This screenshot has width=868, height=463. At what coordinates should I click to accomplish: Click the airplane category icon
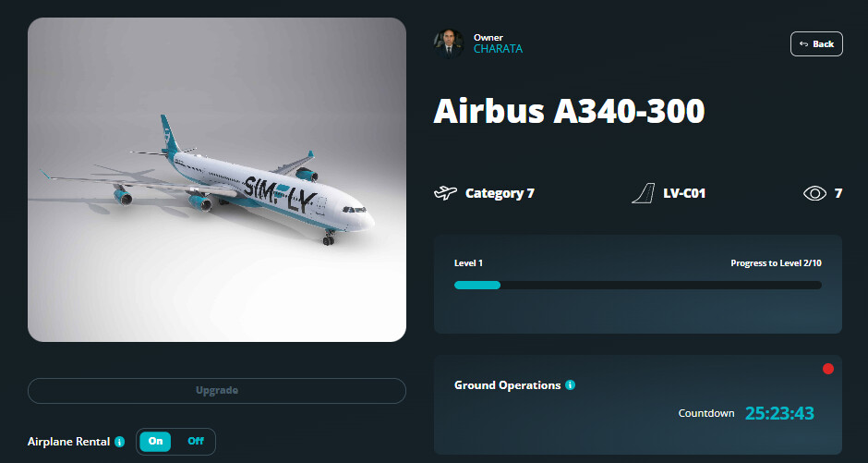pos(446,193)
